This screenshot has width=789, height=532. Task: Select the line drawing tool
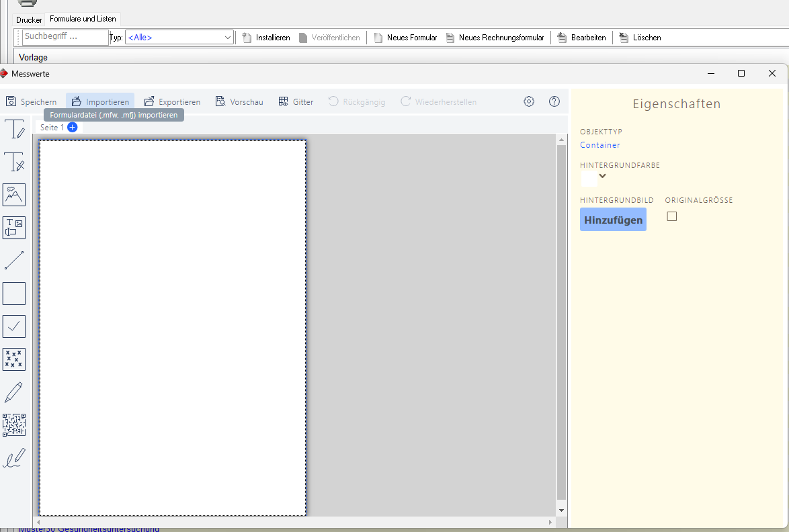pyautogui.click(x=14, y=261)
